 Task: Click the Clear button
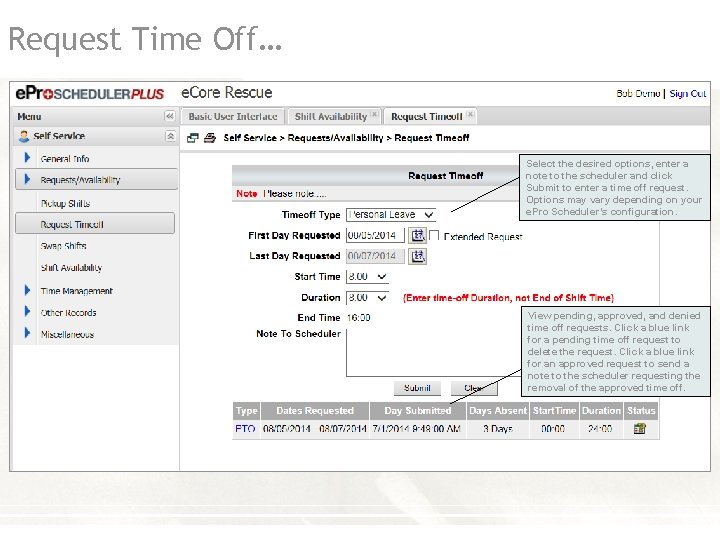coord(474,388)
